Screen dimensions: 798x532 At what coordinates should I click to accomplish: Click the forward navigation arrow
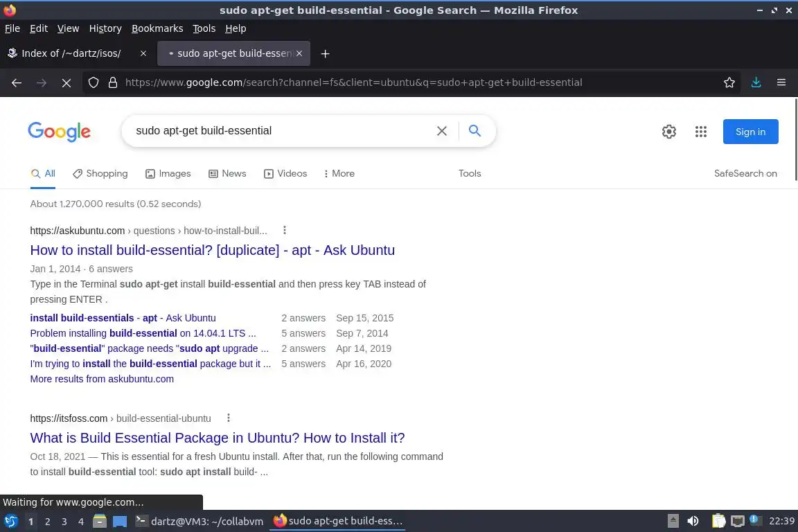point(42,82)
